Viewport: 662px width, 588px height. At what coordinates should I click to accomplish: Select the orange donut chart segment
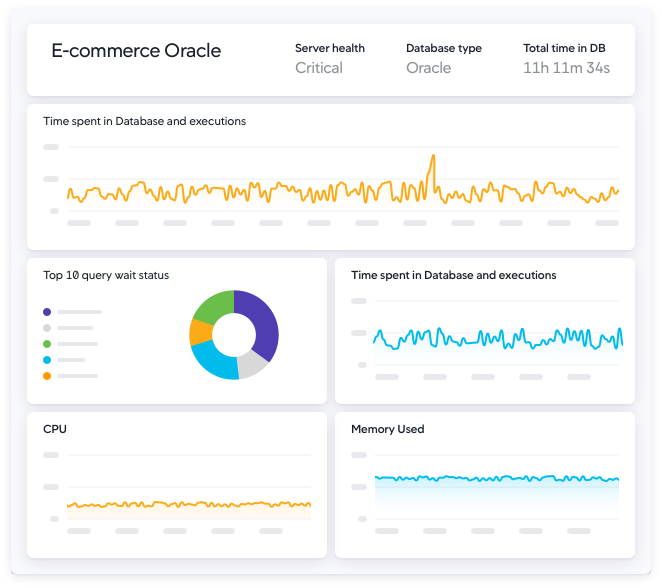point(200,332)
